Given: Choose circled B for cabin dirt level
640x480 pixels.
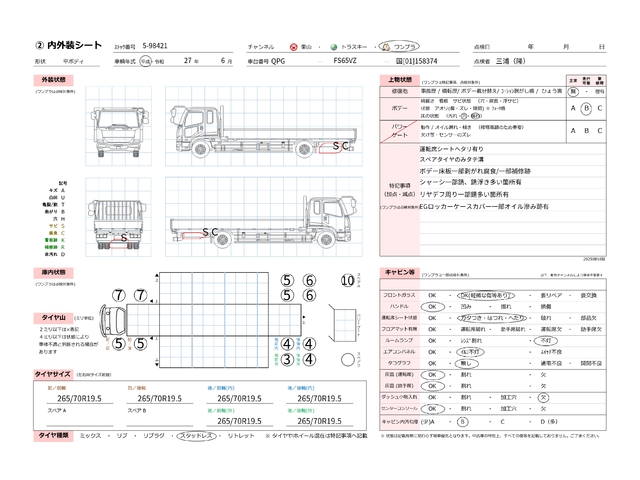Looking at the screenshot, I should [x=462, y=422].
